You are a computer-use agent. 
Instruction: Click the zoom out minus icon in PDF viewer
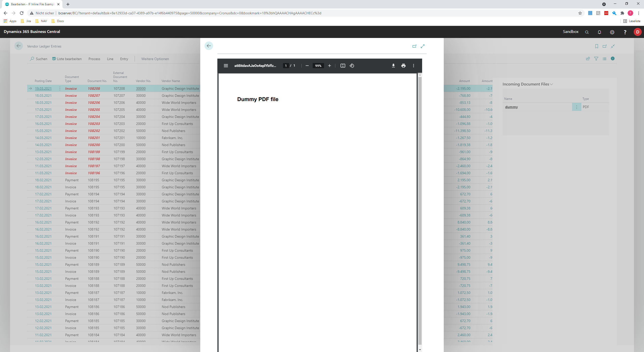pyautogui.click(x=307, y=65)
